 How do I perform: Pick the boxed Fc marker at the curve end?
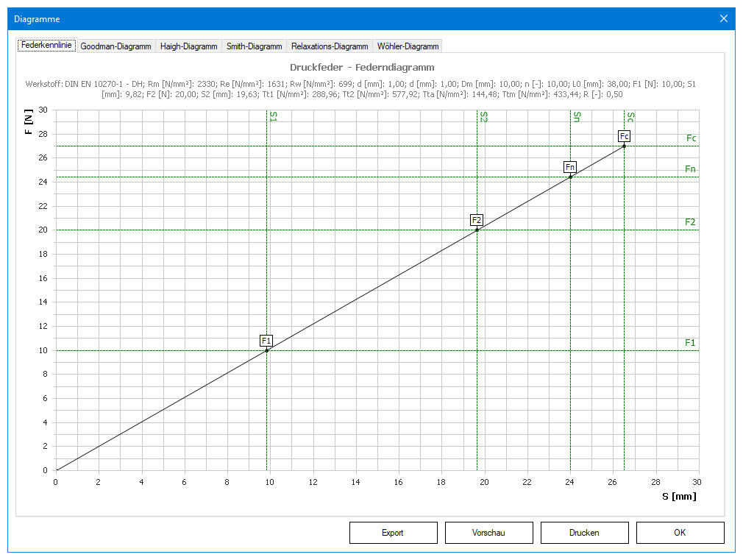point(624,136)
